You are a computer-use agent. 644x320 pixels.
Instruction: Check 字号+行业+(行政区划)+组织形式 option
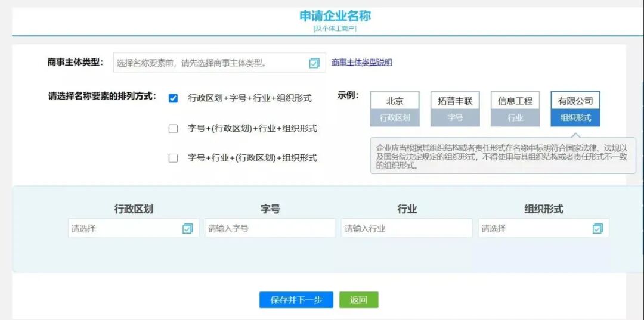pyautogui.click(x=174, y=158)
